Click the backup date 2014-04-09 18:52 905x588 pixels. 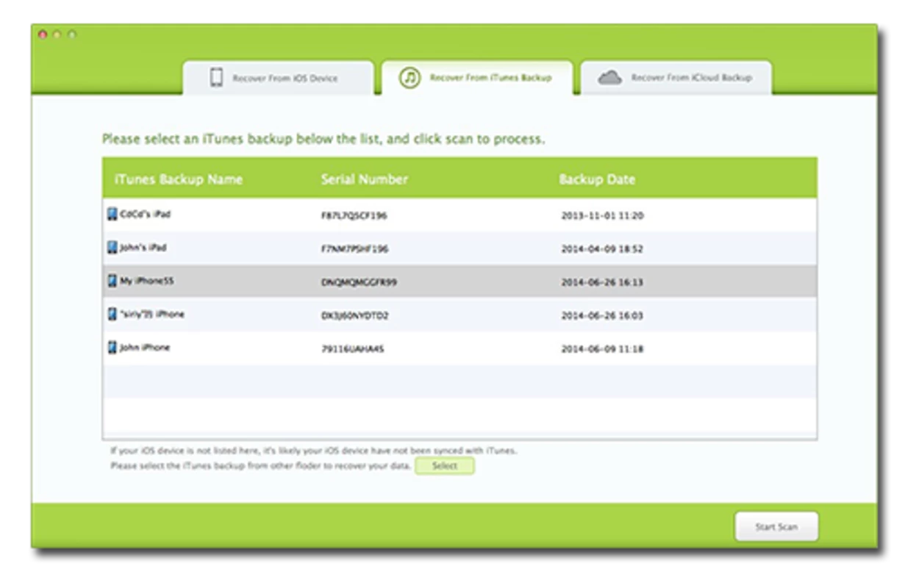pos(602,249)
